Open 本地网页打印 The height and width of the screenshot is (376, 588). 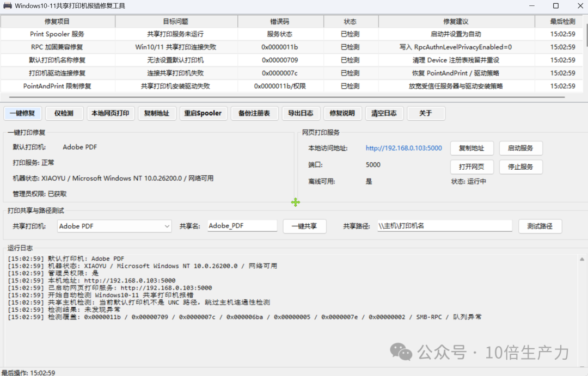click(x=110, y=113)
